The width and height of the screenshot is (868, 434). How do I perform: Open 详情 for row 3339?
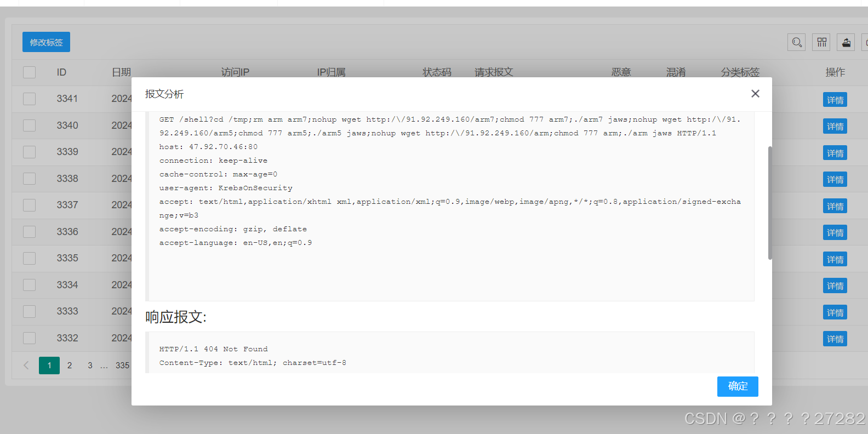(835, 153)
